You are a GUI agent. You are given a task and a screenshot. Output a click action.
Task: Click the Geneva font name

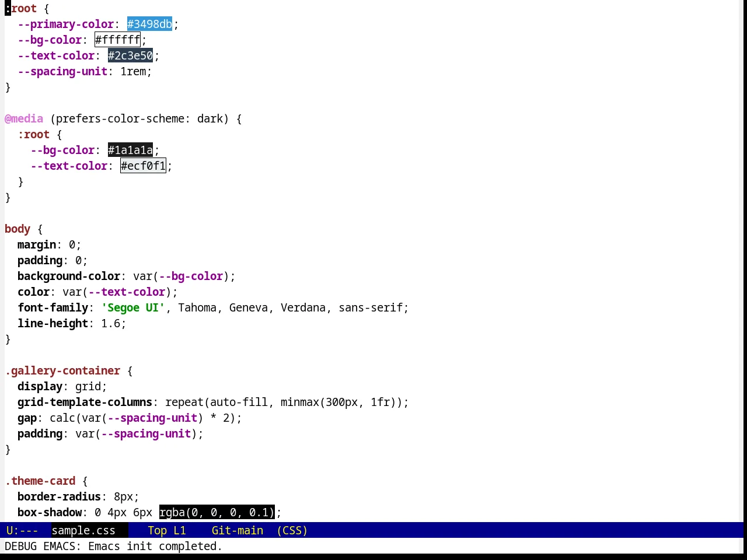(249, 307)
